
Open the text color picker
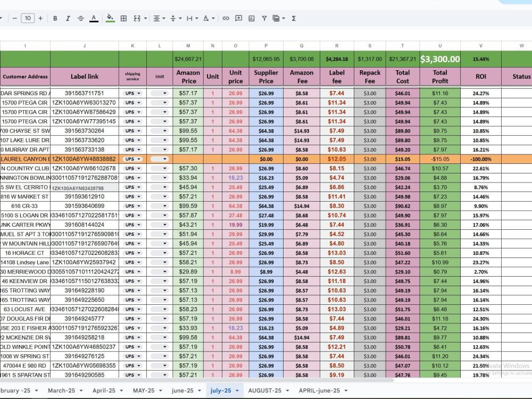pyautogui.click(x=94, y=18)
